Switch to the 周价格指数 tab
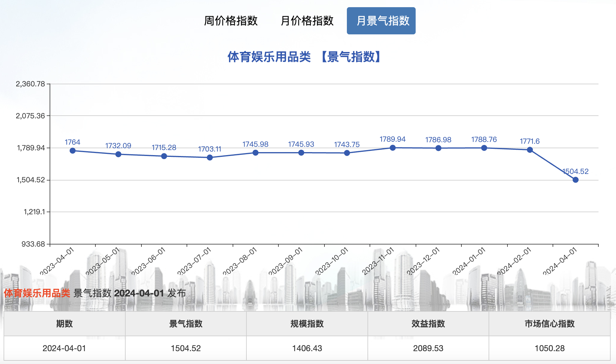The height and width of the screenshot is (364, 616). 231,21
